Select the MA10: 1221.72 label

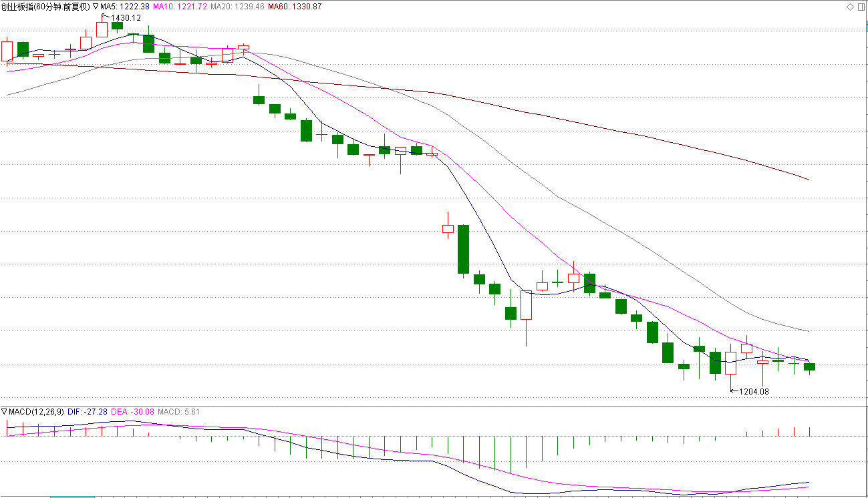(180, 7)
